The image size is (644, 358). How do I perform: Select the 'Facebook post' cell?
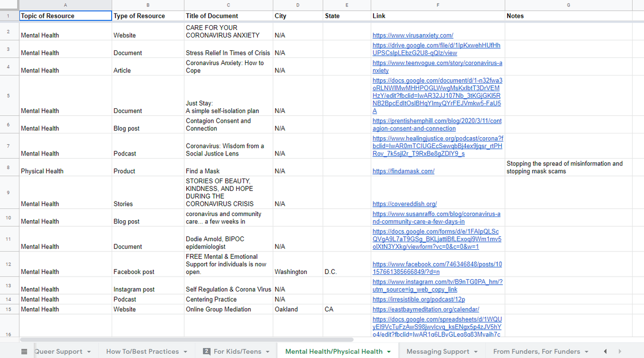coord(147,264)
